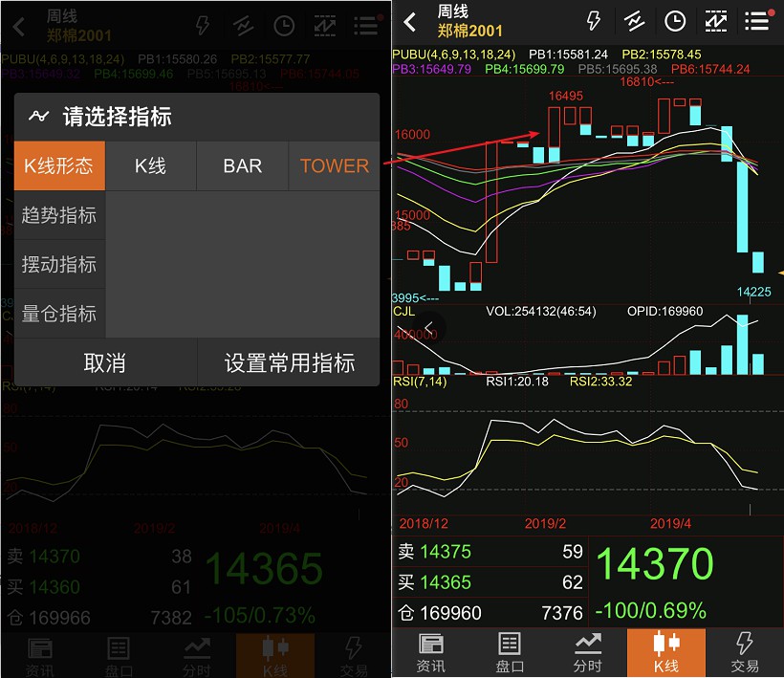Choose the highlighted TOWER chart style
The height and width of the screenshot is (678, 784).
[x=334, y=165]
